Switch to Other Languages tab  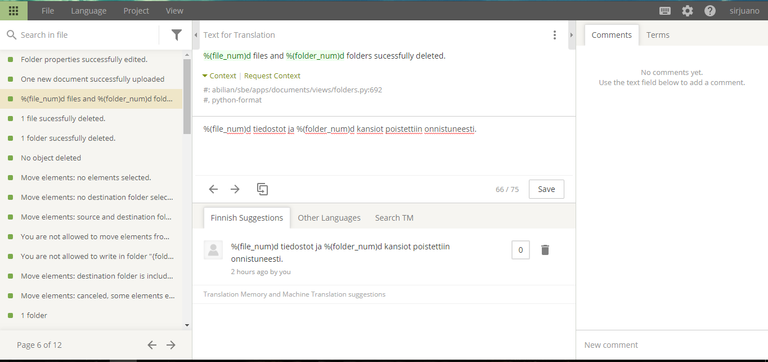pyautogui.click(x=329, y=217)
